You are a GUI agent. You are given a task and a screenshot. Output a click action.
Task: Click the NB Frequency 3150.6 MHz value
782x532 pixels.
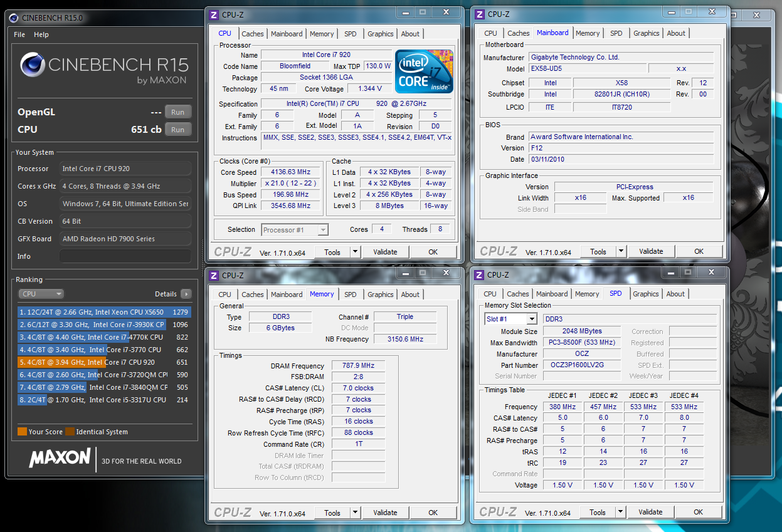pyautogui.click(x=405, y=339)
